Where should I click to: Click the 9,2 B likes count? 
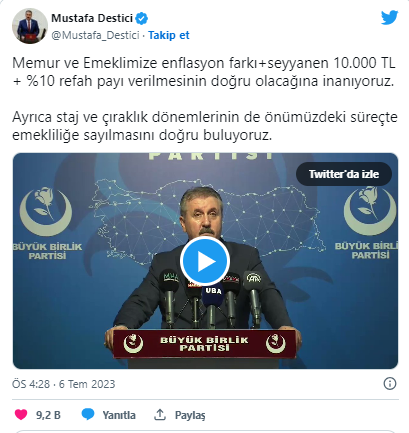[x=48, y=415]
